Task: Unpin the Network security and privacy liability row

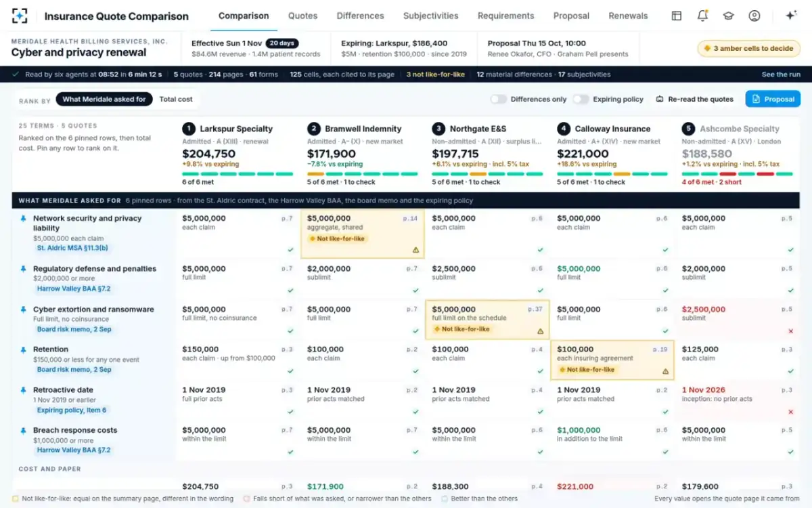Action: [x=24, y=219]
